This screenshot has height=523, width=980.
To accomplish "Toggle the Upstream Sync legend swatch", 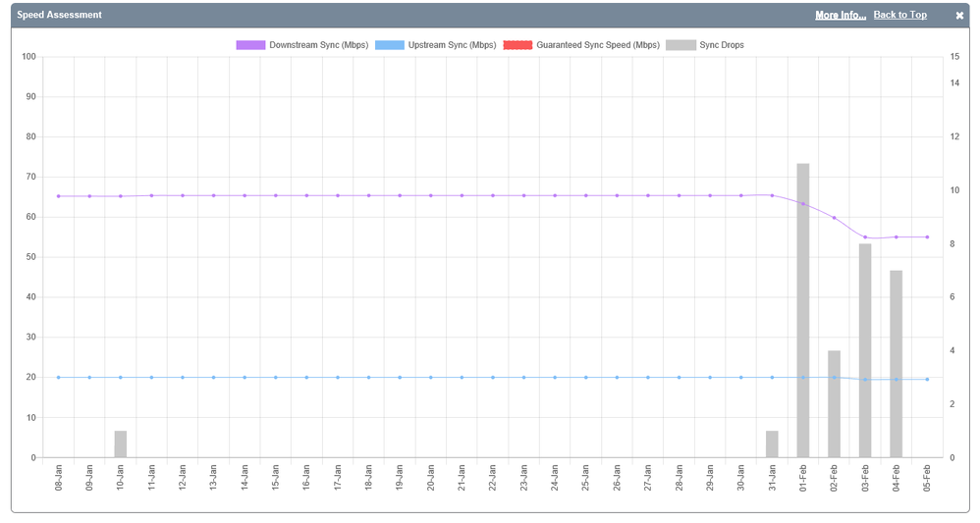I will [390, 45].
